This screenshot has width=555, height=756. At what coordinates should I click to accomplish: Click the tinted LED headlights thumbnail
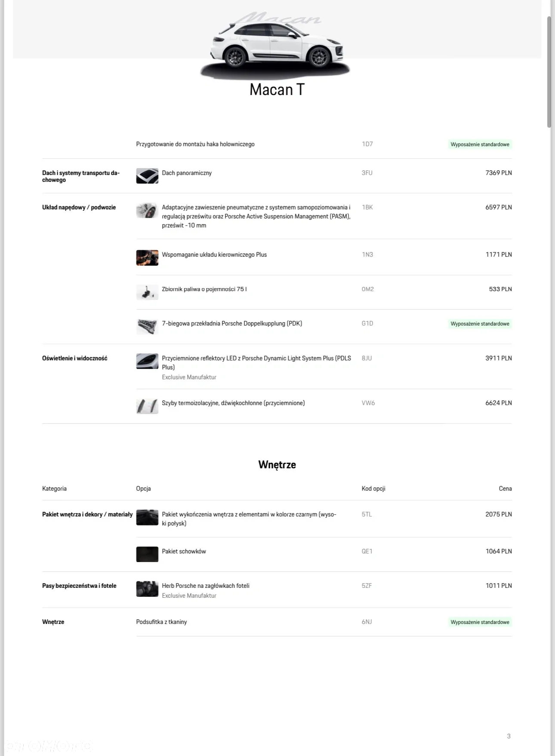pyautogui.click(x=147, y=361)
